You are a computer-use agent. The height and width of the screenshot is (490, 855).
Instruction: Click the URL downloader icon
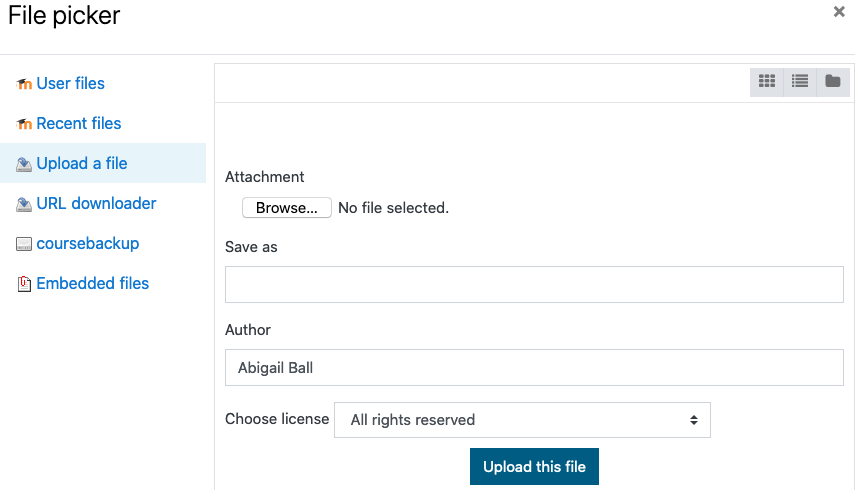25,204
